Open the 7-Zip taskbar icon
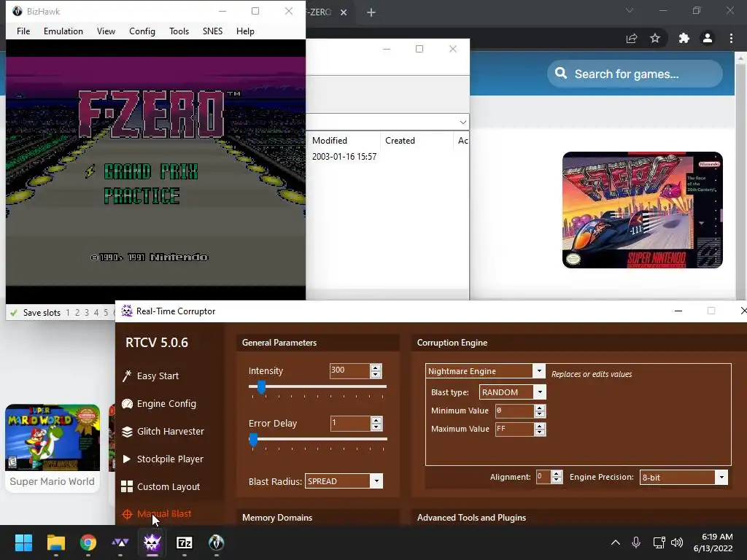The height and width of the screenshot is (560, 747). pos(185,542)
